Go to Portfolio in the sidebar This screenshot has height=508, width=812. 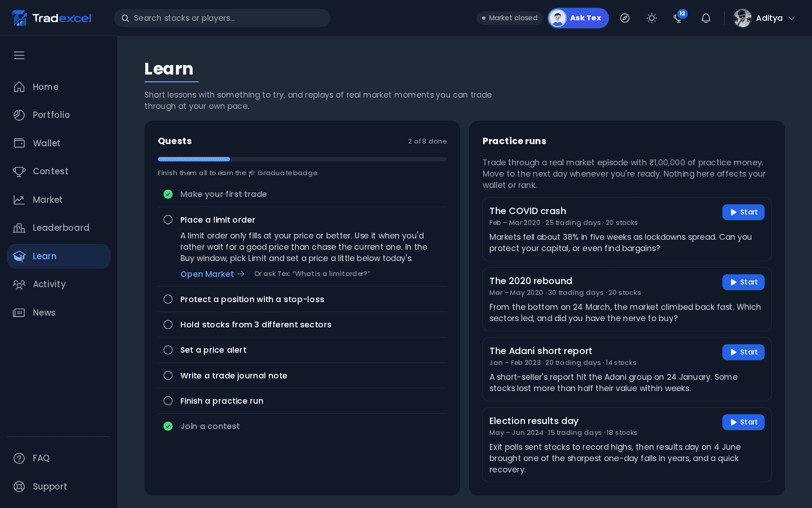59,115
